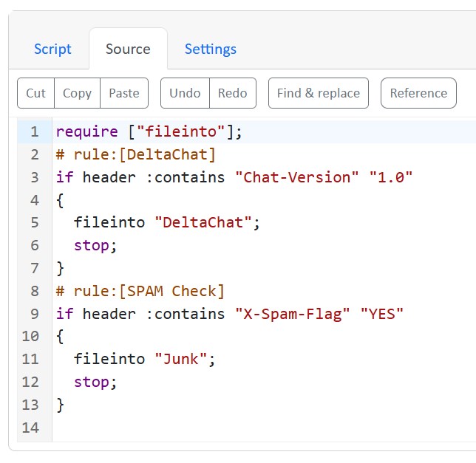This screenshot has width=476, height=463.
Task: Click the Copy button
Action: (77, 93)
